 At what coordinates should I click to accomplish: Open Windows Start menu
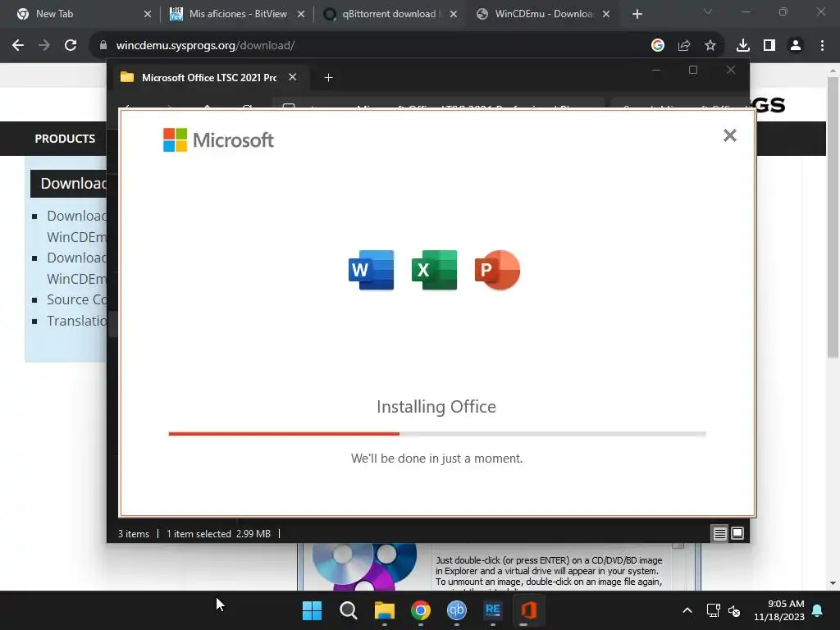[312, 610]
